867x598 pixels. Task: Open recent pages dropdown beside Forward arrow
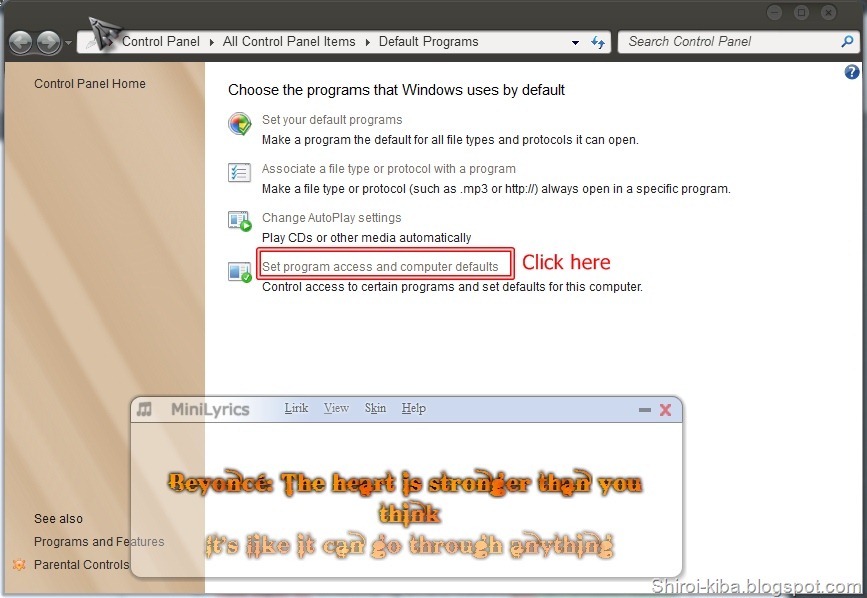click(x=68, y=43)
